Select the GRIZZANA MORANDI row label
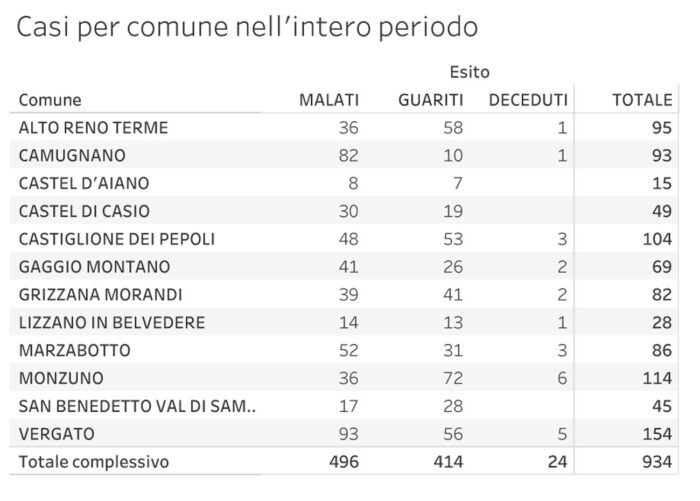This screenshot has width=700, height=501. pyautogui.click(x=101, y=295)
